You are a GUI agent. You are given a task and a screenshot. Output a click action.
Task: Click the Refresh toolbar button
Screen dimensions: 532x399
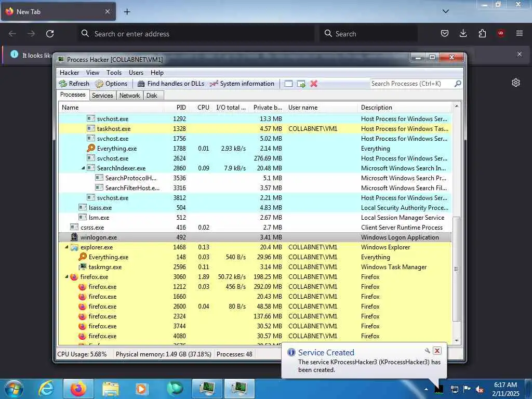(74, 84)
